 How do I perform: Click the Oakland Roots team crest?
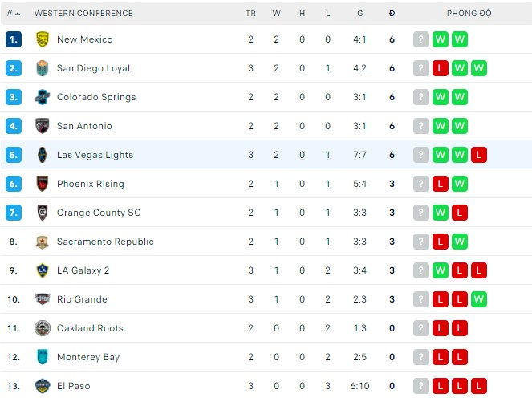(x=43, y=328)
